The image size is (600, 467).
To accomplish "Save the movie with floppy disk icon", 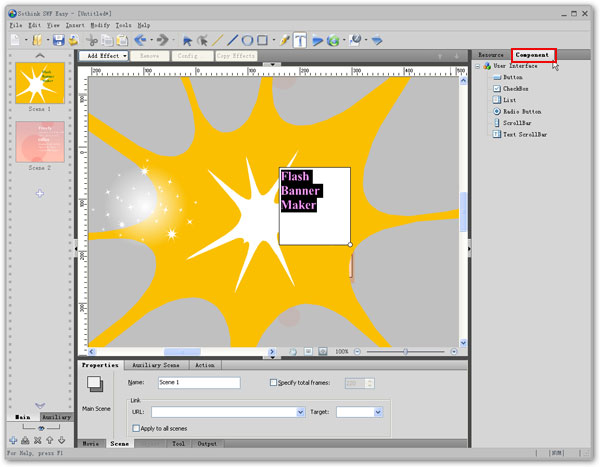I will [59, 40].
